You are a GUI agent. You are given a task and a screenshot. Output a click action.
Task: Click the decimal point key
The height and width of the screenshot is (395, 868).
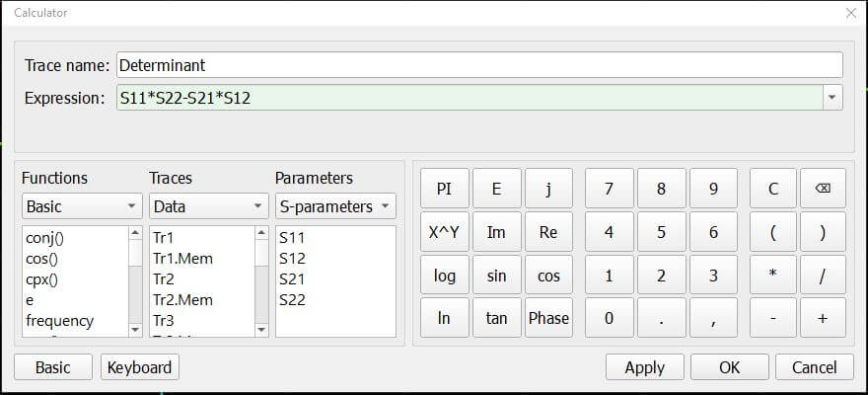pyautogui.click(x=661, y=317)
